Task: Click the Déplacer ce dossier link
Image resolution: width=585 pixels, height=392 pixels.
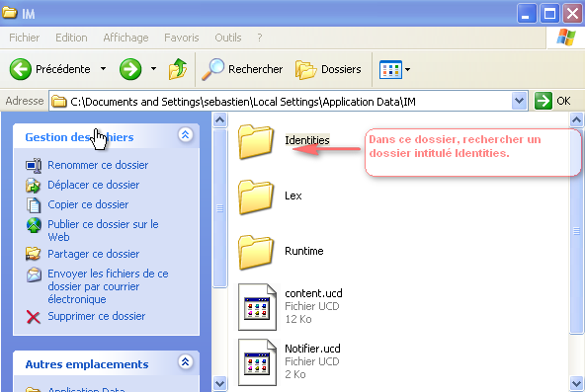Action: [93, 185]
